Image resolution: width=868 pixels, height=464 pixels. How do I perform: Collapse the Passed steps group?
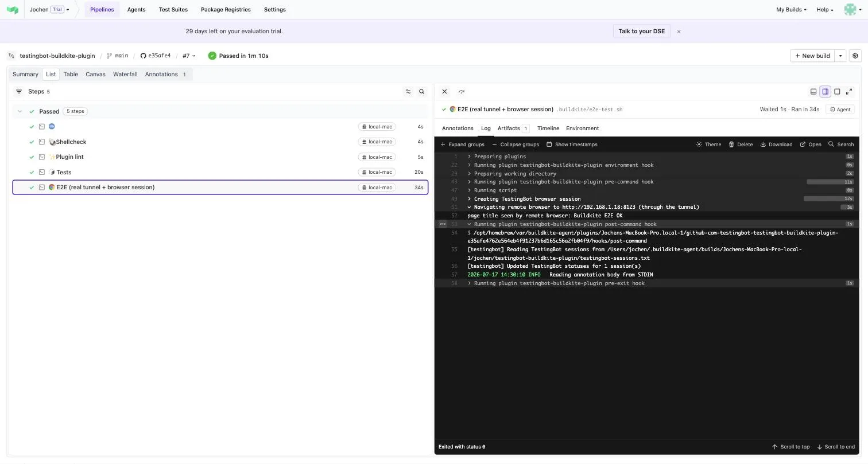pos(20,111)
